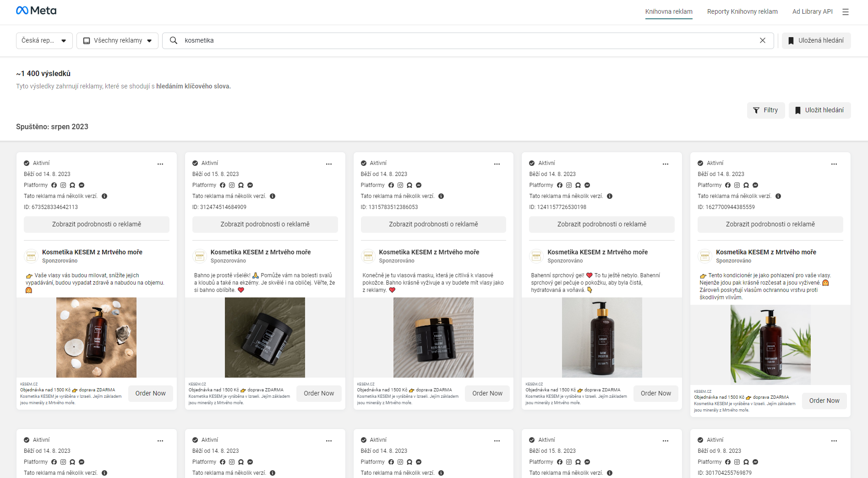Clear the kosmetika search query
This screenshot has width=868, height=478.
pyautogui.click(x=763, y=40)
